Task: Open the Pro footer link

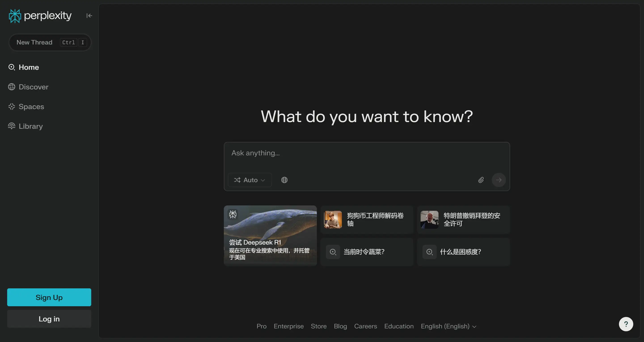Action: (x=261, y=326)
